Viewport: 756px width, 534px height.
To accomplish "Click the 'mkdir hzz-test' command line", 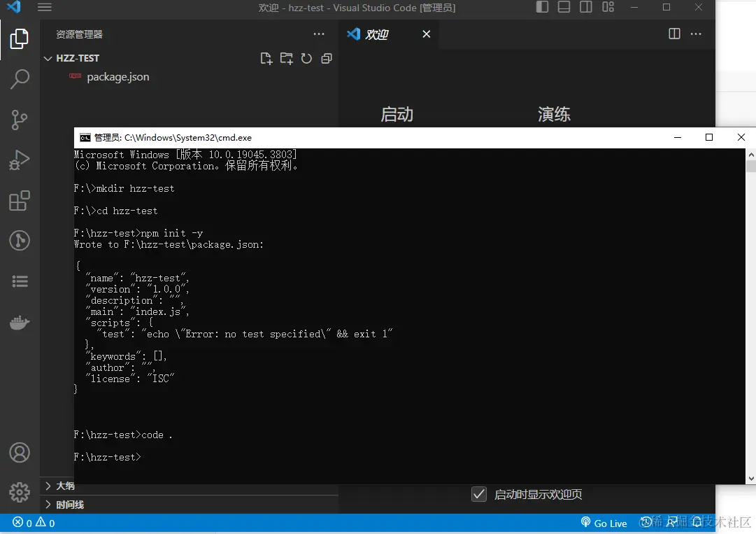I will pos(124,188).
